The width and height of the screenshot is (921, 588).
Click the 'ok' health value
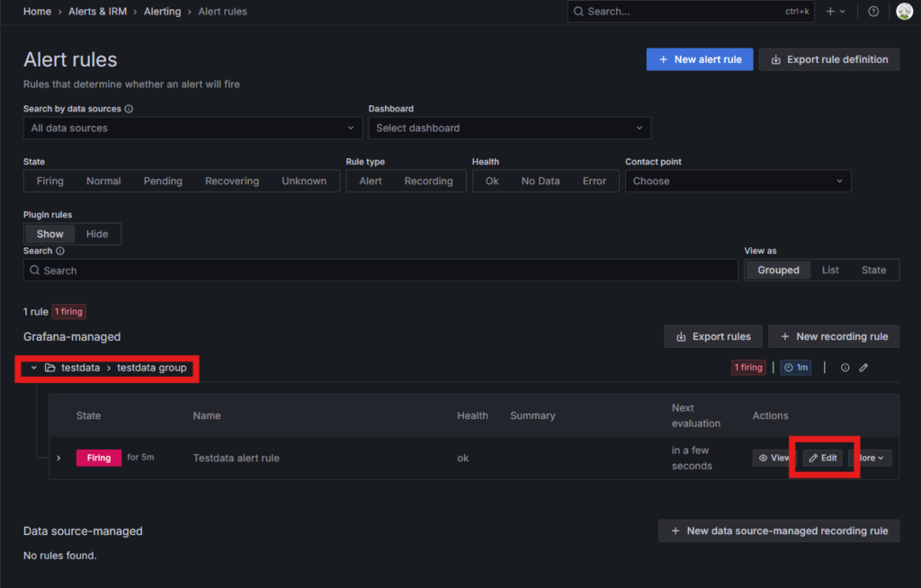tap(463, 459)
